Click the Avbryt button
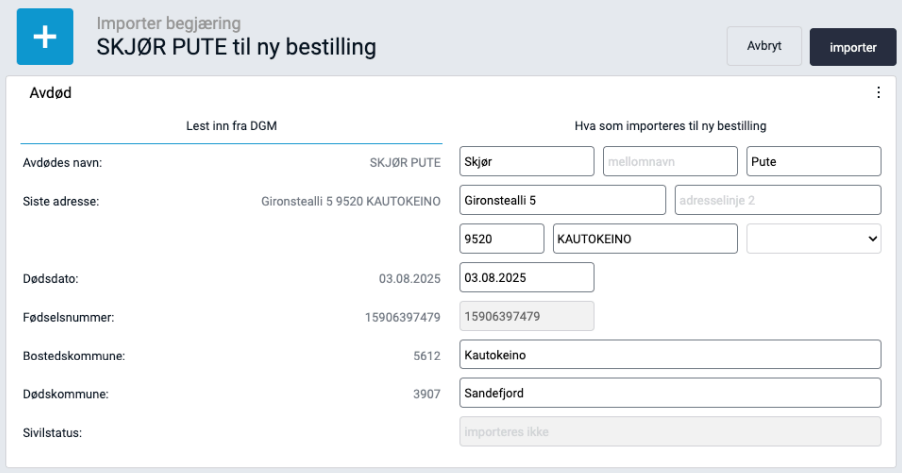This screenshot has width=902, height=473. 764,46
